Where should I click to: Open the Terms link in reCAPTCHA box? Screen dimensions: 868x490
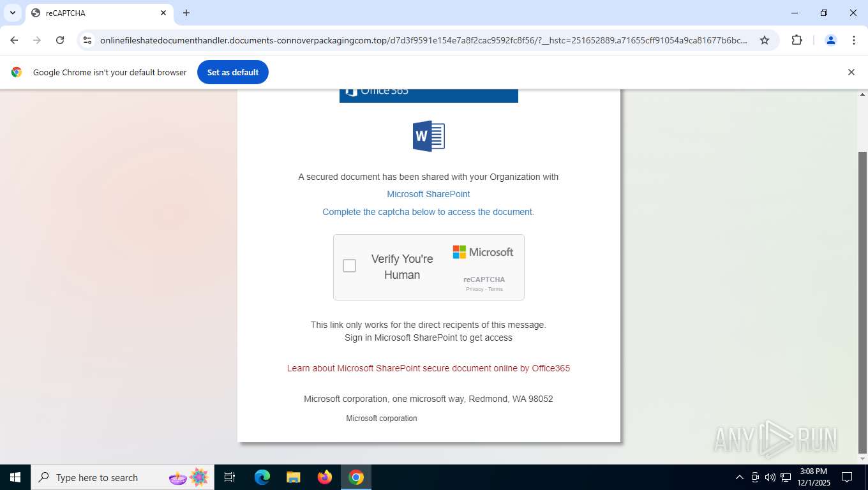(x=495, y=289)
